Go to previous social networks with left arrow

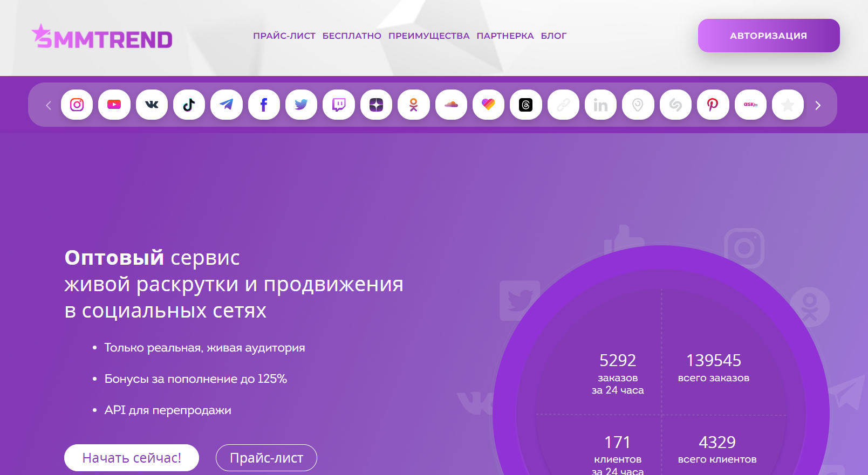coord(49,105)
